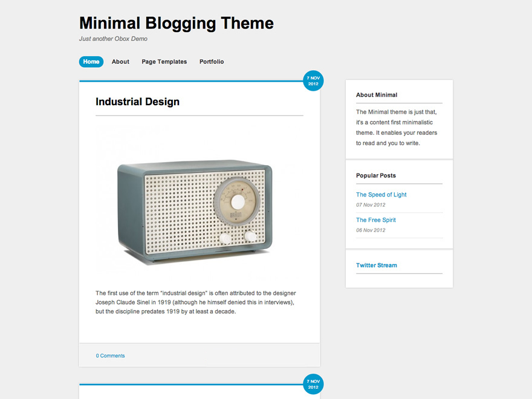Read The Speed of Light post
Image resolution: width=532 pixels, height=399 pixels.
[381, 195]
